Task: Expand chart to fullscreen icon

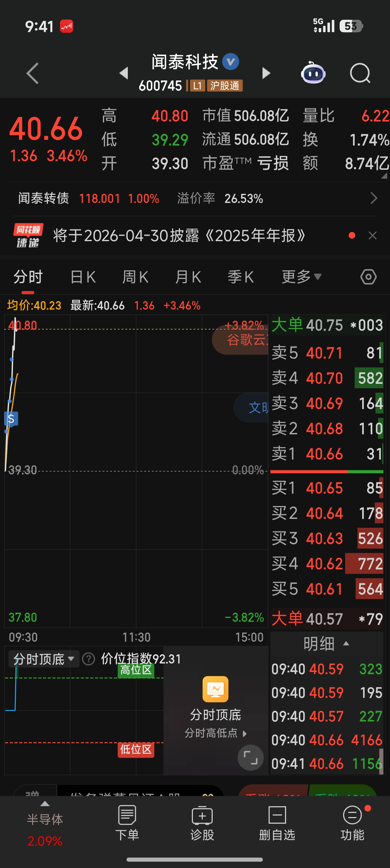Action: click(251, 758)
